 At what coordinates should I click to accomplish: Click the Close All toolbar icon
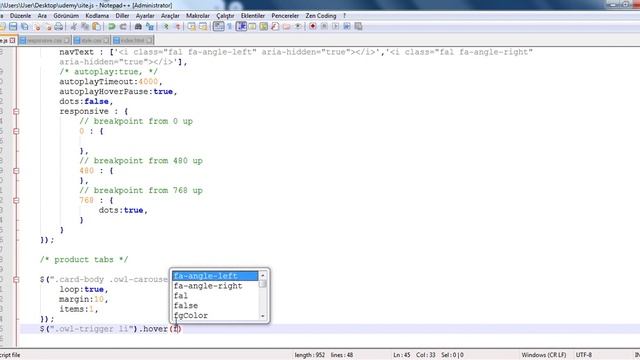click(x=48, y=27)
